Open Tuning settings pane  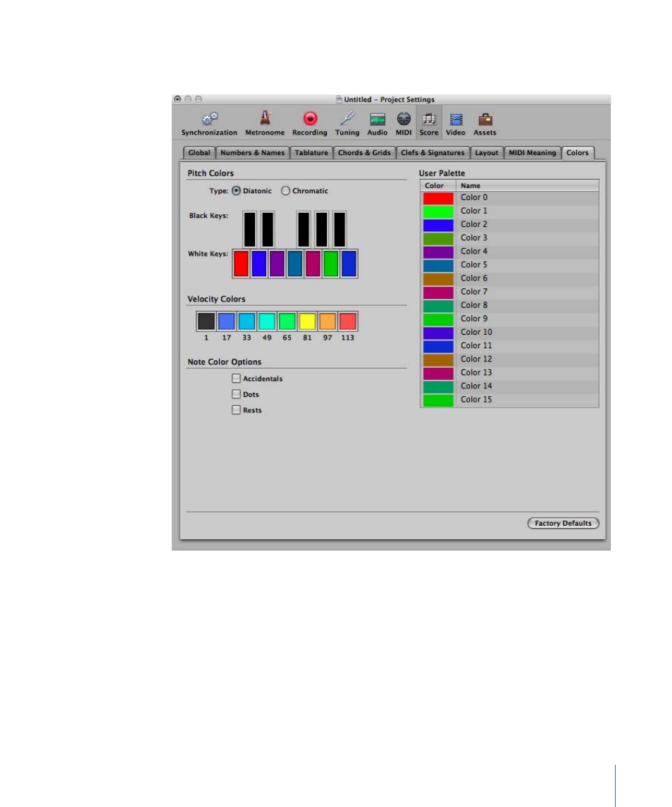pyautogui.click(x=347, y=124)
